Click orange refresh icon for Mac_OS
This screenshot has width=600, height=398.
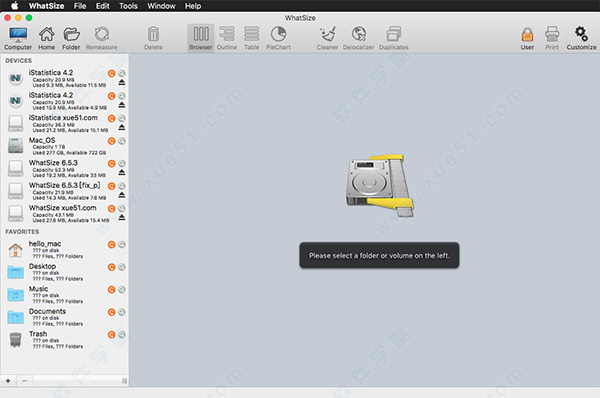(x=111, y=141)
